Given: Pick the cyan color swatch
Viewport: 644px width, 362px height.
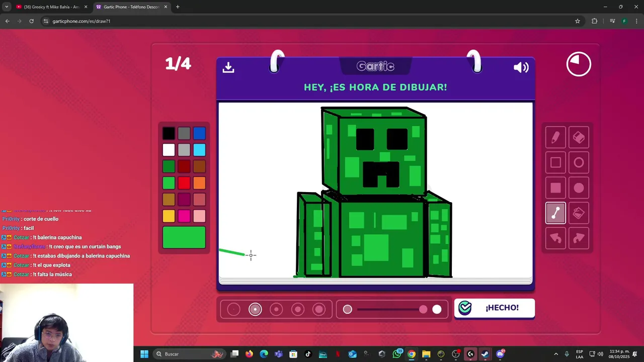Looking at the screenshot, I should pyautogui.click(x=199, y=150).
